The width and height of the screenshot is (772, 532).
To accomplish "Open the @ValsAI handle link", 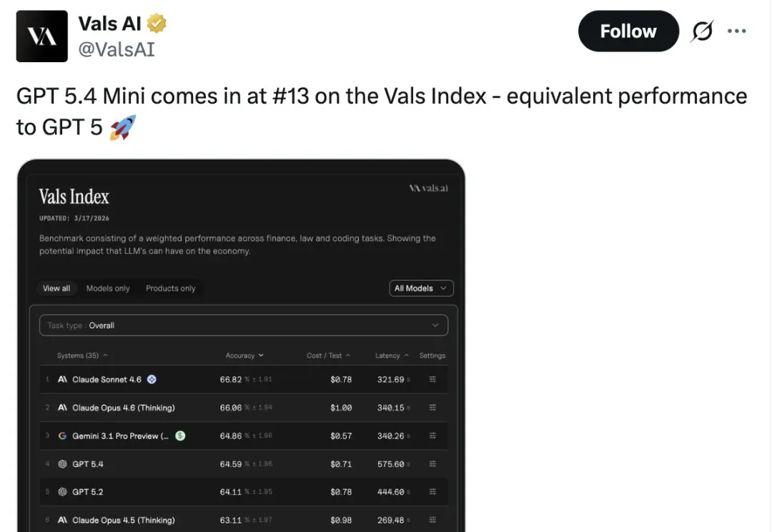I will [117, 49].
